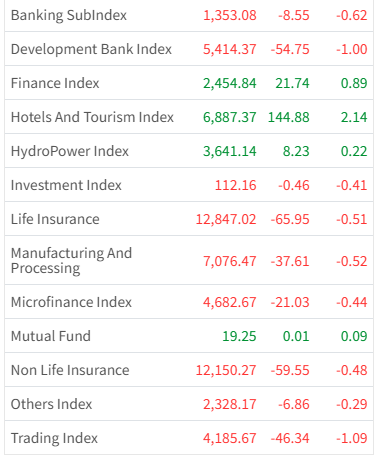Click the Hotels And Tourism Index name
This screenshot has height=464, width=384.
pyautogui.click(x=92, y=117)
